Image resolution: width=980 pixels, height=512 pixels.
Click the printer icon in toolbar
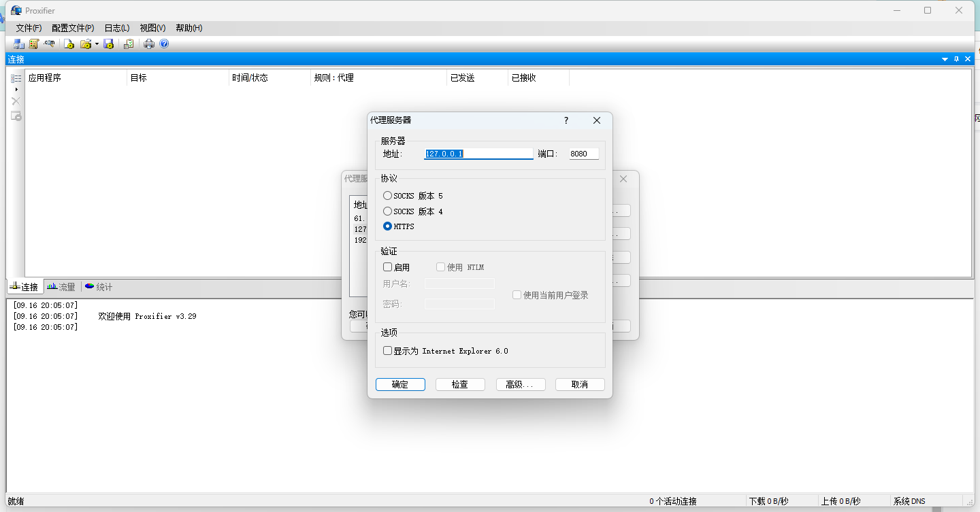[x=149, y=44]
